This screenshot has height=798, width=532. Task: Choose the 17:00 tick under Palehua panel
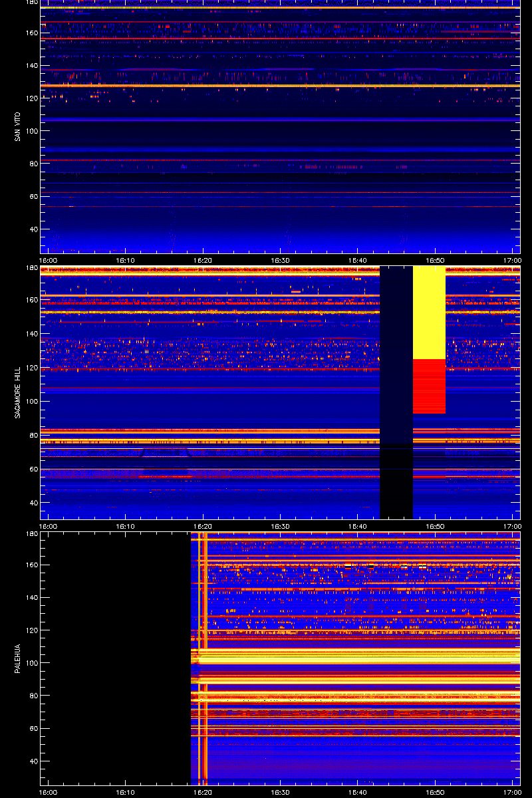click(513, 793)
